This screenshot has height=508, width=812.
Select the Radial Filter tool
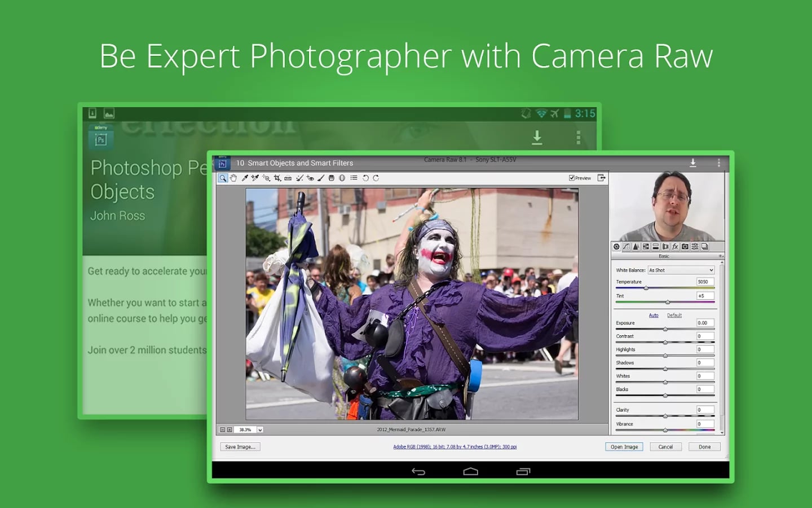342,178
